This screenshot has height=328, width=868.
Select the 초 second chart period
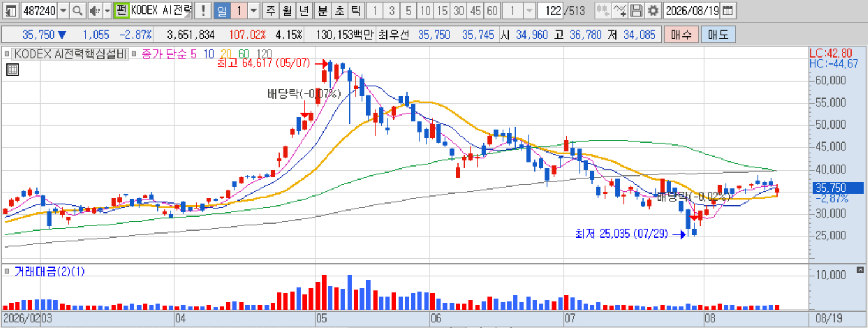click(x=339, y=11)
